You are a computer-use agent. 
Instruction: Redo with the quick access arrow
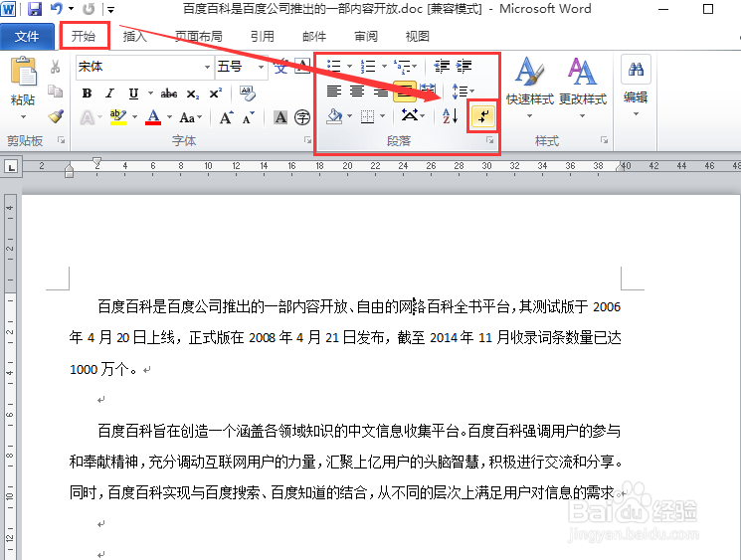pyautogui.click(x=89, y=9)
